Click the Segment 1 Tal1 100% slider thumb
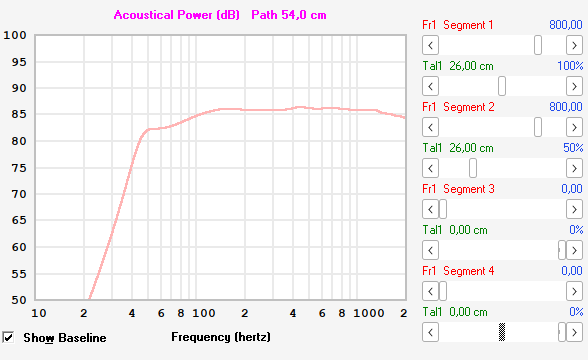The image size is (588, 360). coord(502,86)
